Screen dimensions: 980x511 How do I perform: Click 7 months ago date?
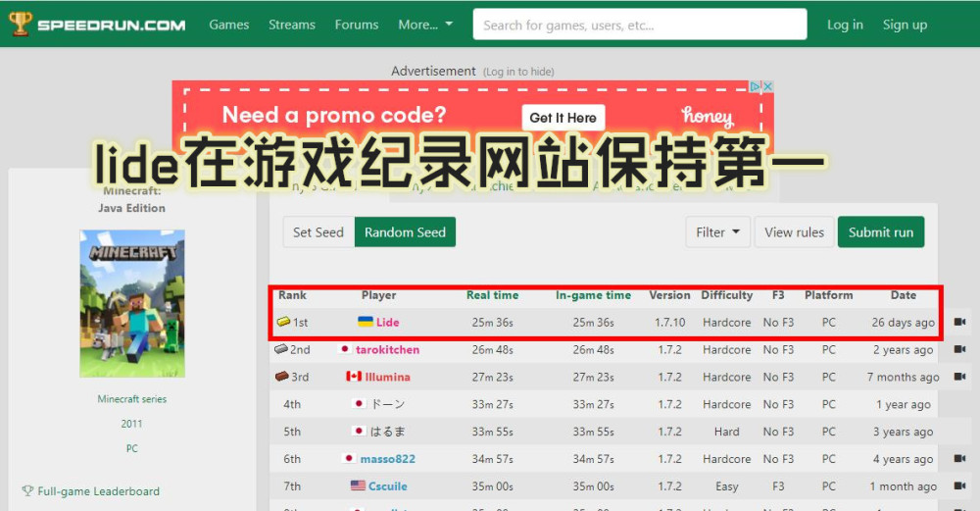point(904,378)
